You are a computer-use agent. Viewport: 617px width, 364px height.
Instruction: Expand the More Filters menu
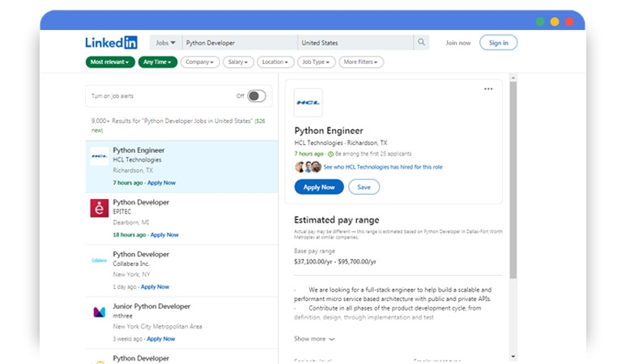[x=361, y=62]
